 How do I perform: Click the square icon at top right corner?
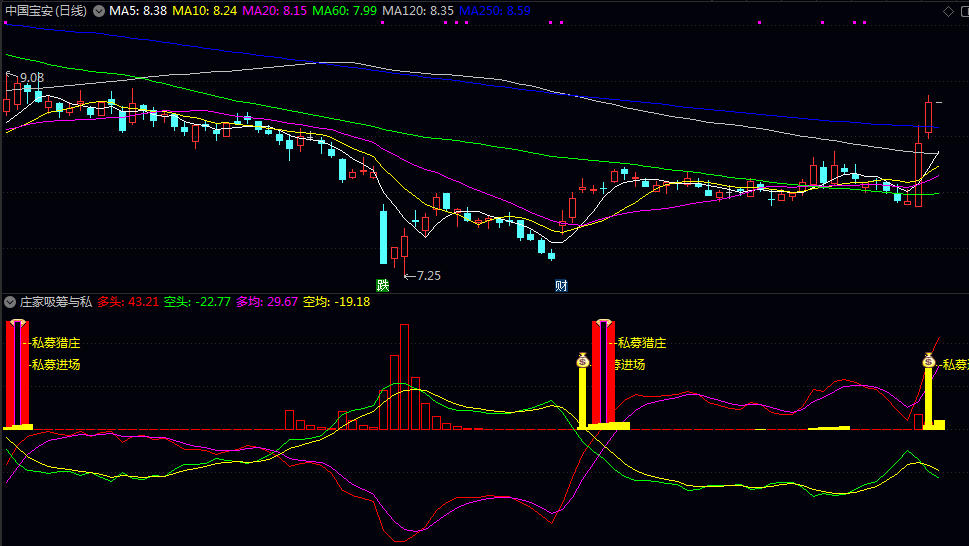(962, 11)
